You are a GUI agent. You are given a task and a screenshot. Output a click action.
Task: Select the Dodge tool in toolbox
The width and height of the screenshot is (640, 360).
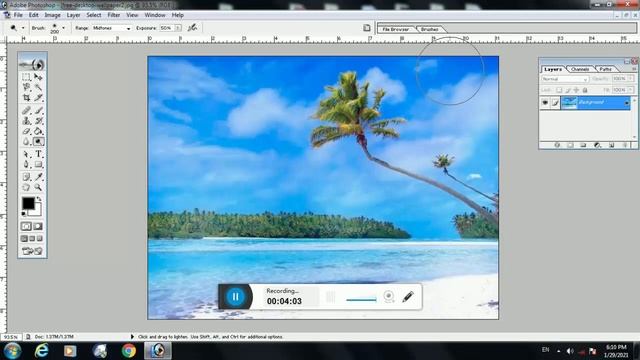[38, 142]
